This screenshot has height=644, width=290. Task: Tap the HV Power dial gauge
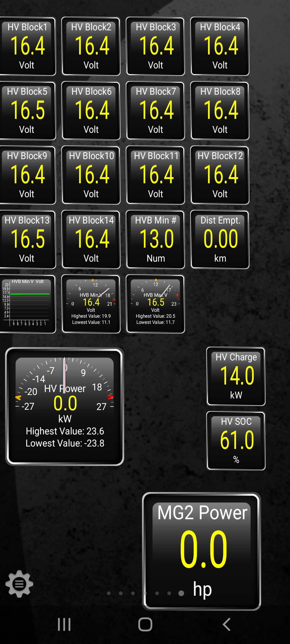tap(64, 407)
